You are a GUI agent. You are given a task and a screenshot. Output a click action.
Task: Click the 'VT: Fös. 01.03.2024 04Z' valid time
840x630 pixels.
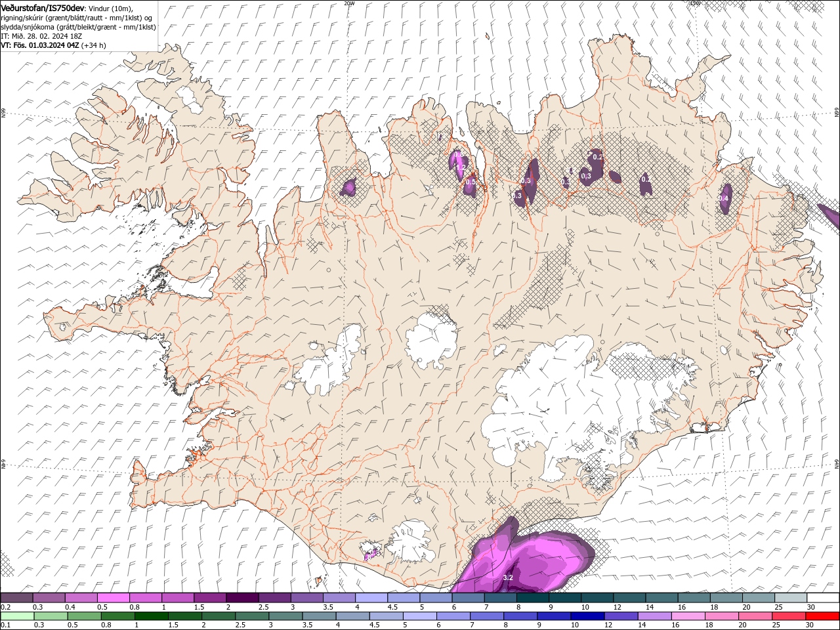coord(40,45)
